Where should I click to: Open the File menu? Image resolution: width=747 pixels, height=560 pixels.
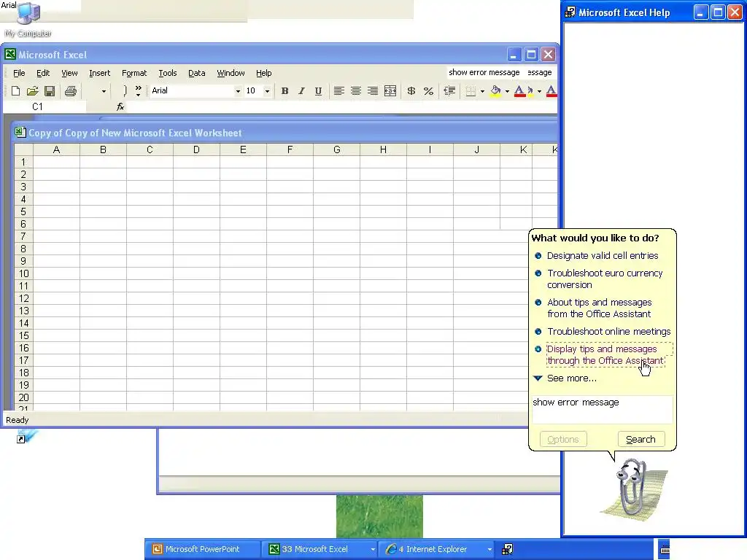tap(19, 73)
